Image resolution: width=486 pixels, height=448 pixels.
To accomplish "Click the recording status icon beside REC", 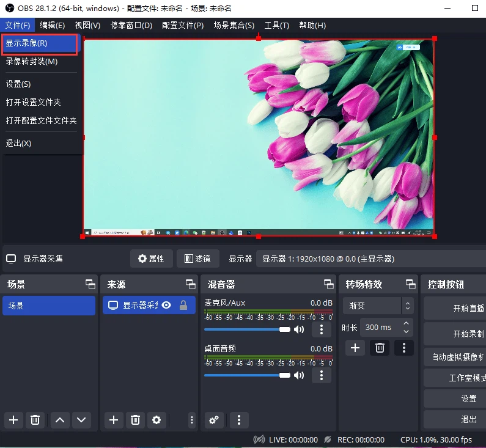I will tap(327, 439).
